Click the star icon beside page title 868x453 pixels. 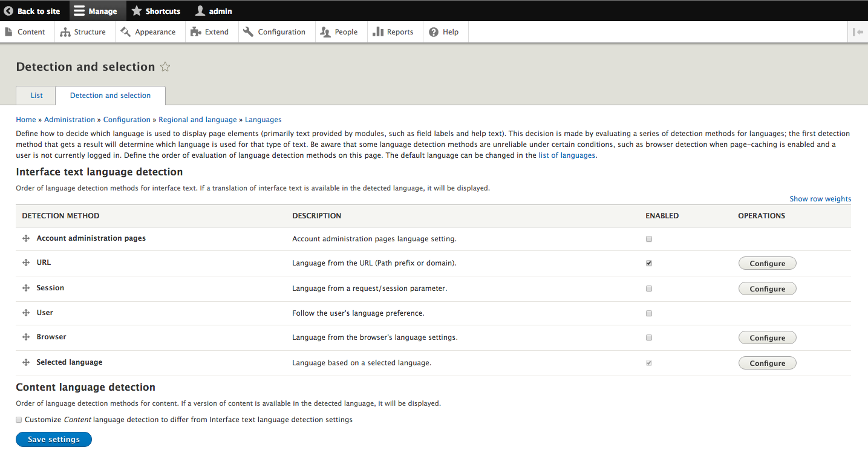point(165,67)
